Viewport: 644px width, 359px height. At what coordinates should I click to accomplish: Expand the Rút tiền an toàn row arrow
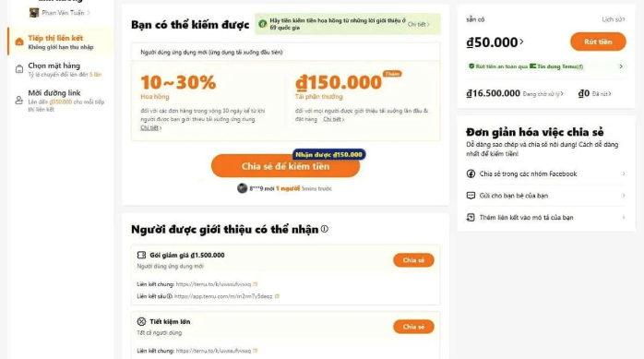point(621,66)
